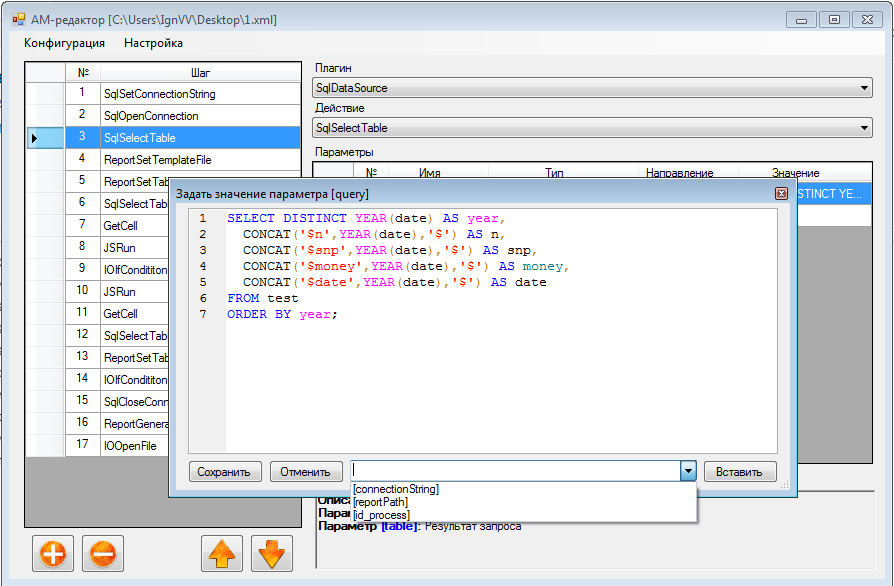
Task: Click line 7 ORDER BY year in editor
Action: coord(282,314)
